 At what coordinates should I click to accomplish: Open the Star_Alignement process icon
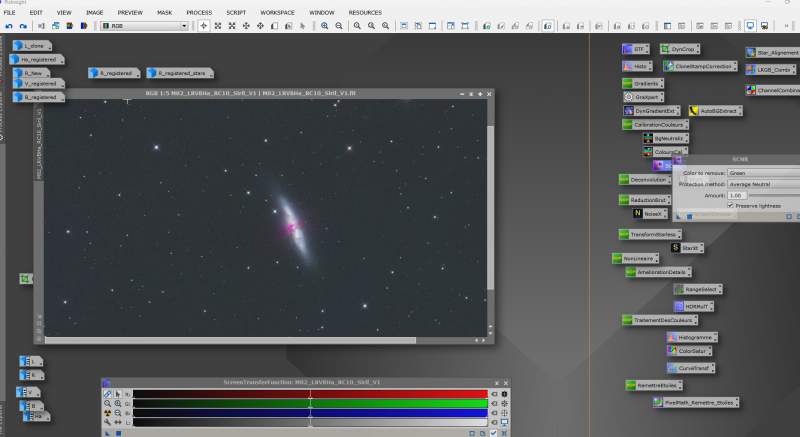772,53
